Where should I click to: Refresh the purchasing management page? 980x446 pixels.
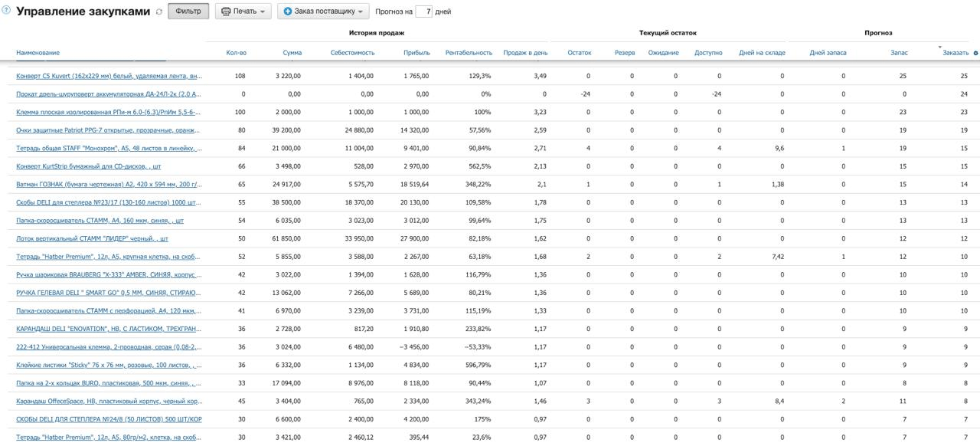[x=159, y=12]
